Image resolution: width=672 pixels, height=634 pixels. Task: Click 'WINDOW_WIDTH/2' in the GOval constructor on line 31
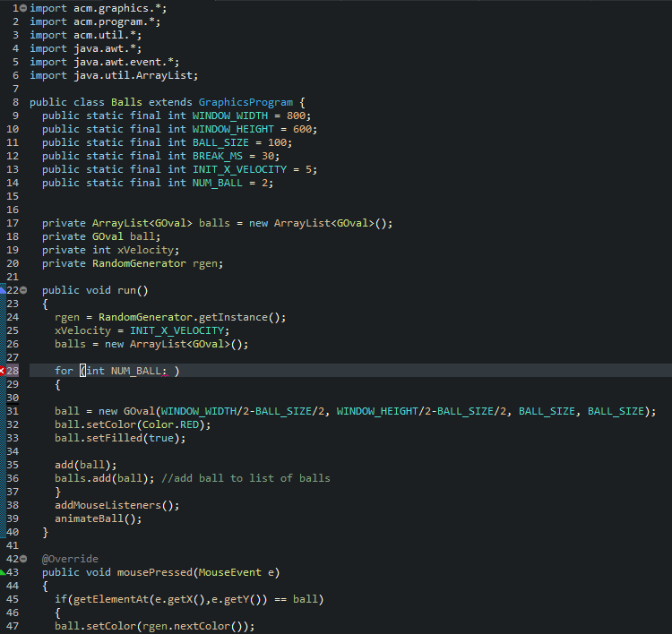point(205,411)
